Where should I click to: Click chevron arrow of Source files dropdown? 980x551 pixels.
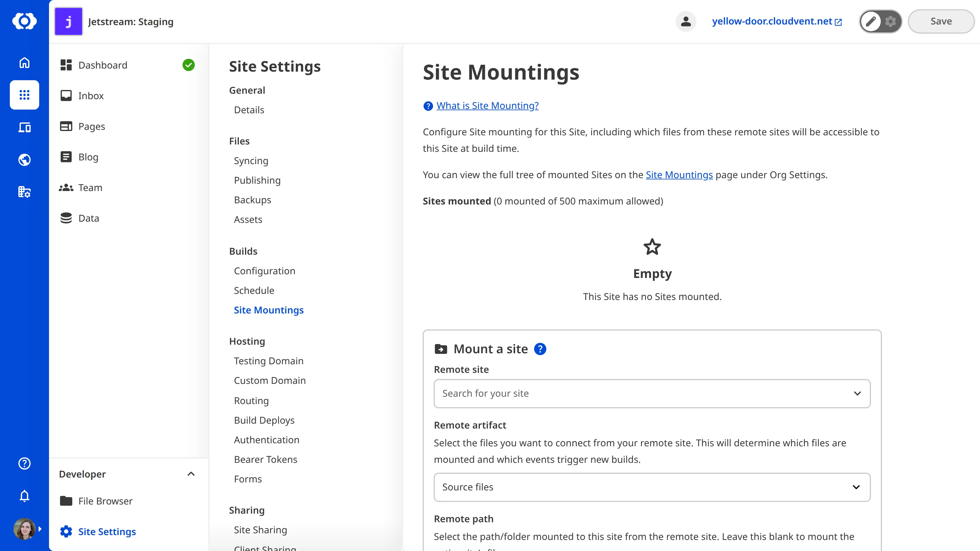(856, 487)
